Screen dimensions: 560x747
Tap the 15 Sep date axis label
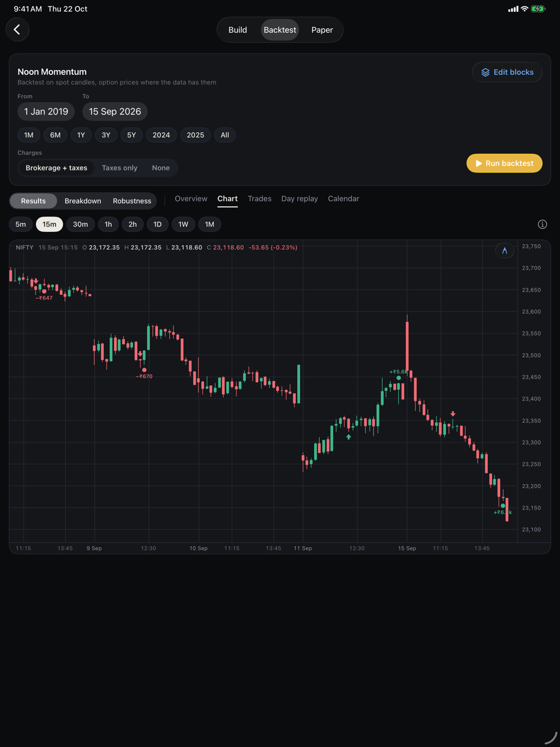coord(407,548)
